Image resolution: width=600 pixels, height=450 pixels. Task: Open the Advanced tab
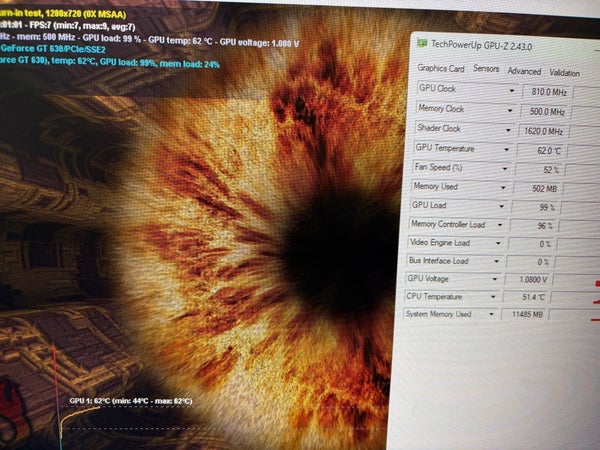[524, 71]
